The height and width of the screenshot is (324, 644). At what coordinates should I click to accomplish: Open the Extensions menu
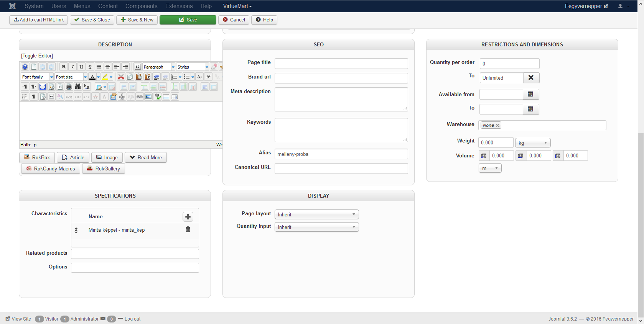(x=179, y=6)
